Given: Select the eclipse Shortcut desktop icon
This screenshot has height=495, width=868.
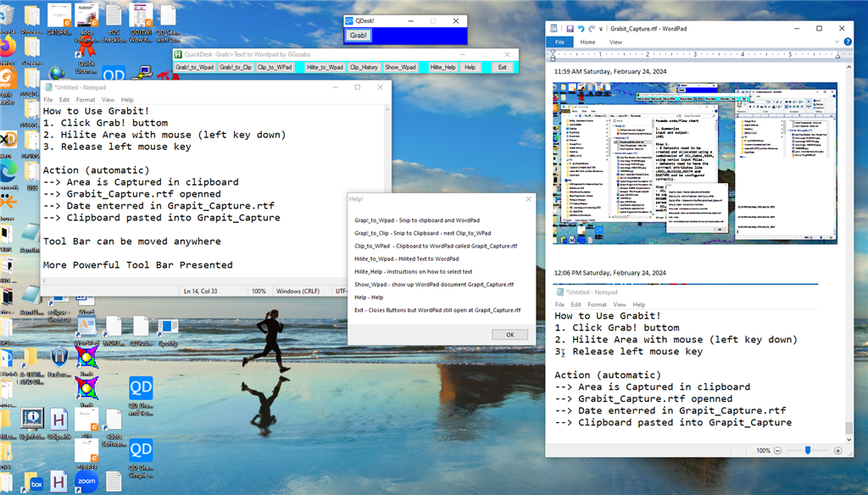Looking at the screenshot, I should (59, 310).
